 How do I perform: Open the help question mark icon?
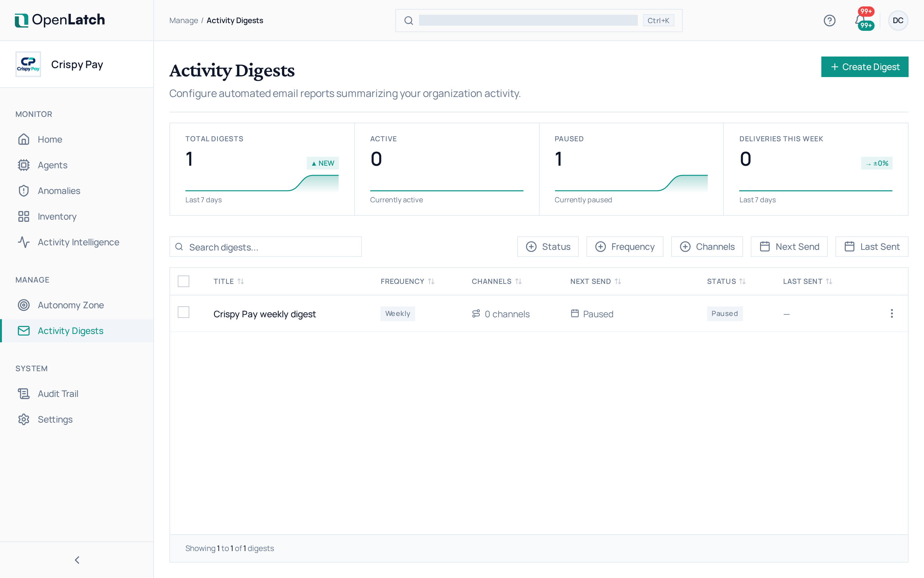click(829, 20)
